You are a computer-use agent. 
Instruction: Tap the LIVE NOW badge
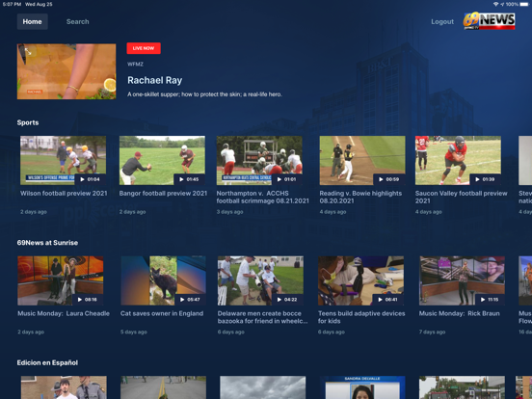[144, 48]
